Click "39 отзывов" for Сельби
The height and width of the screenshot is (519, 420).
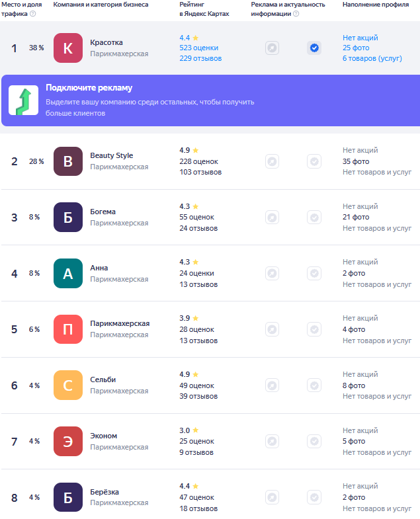(x=198, y=396)
